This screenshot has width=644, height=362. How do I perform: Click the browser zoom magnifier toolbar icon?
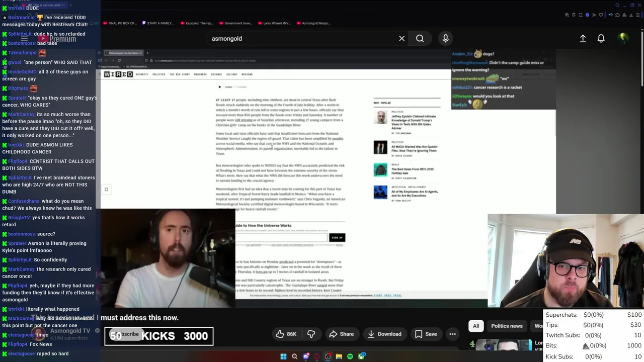point(567,15)
